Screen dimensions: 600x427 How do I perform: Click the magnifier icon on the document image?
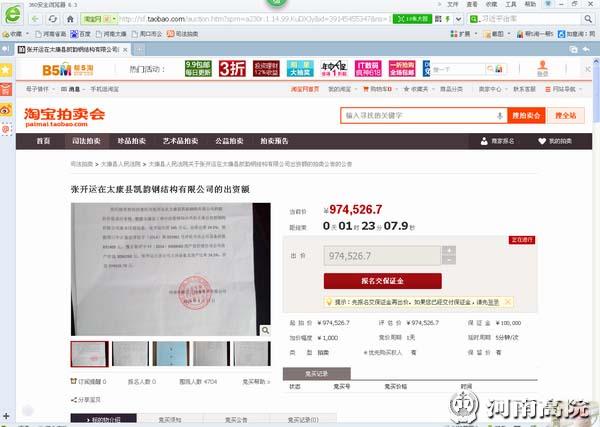coord(264,329)
